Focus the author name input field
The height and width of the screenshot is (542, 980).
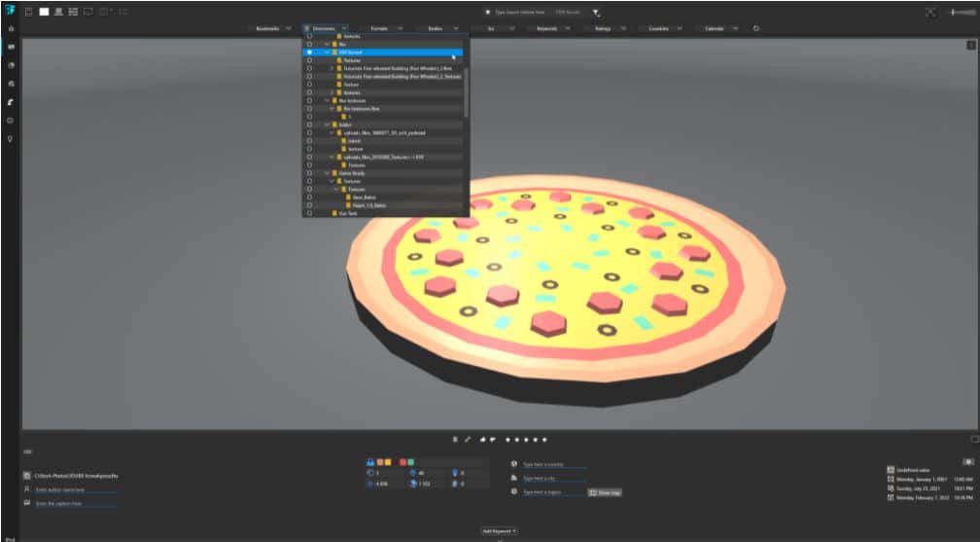pos(76,490)
